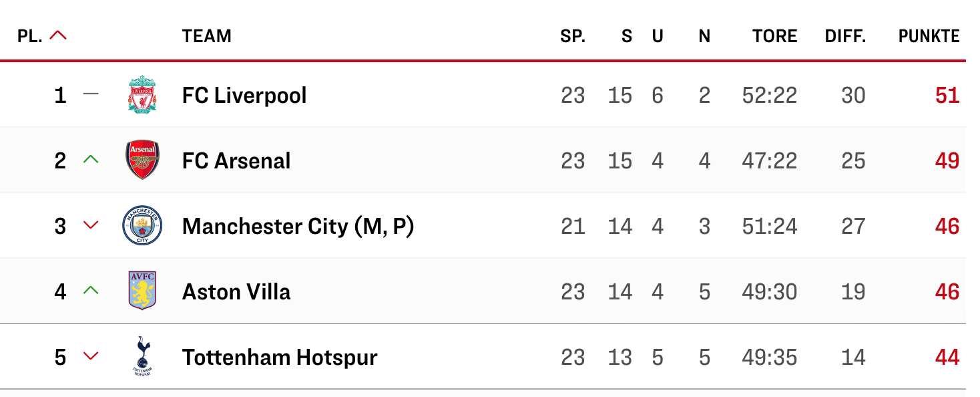Sort table by PUNKTE column
The image size is (980, 397).
point(929,36)
